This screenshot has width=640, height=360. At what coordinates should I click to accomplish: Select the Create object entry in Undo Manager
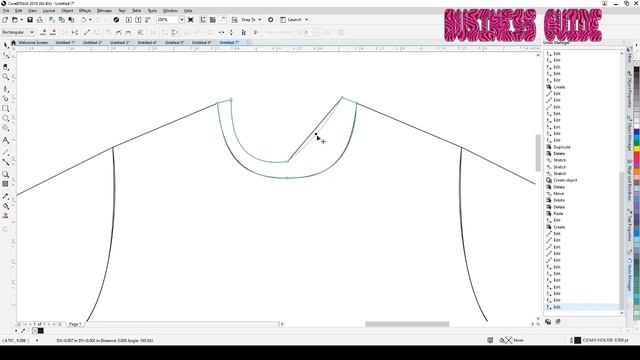[x=565, y=180]
